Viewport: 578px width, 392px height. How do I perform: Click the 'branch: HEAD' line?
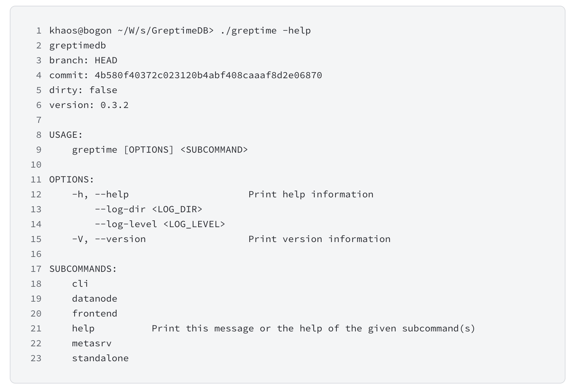click(x=83, y=61)
